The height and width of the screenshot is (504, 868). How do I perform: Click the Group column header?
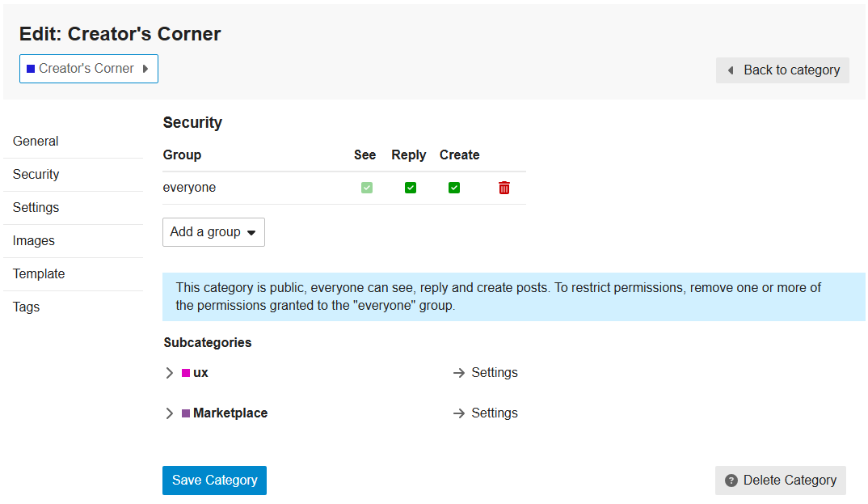point(182,155)
